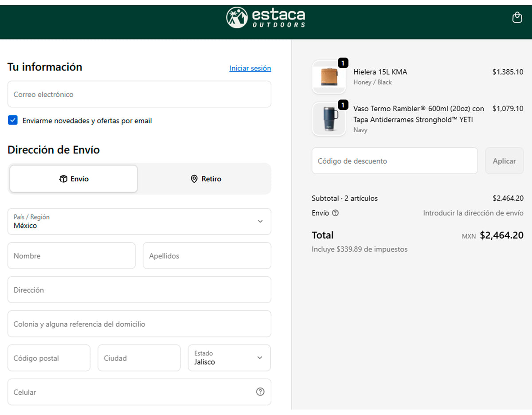Image resolution: width=532 pixels, height=415 pixels.
Task: Focus the Colonia y referencia field
Action: click(139, 324)
